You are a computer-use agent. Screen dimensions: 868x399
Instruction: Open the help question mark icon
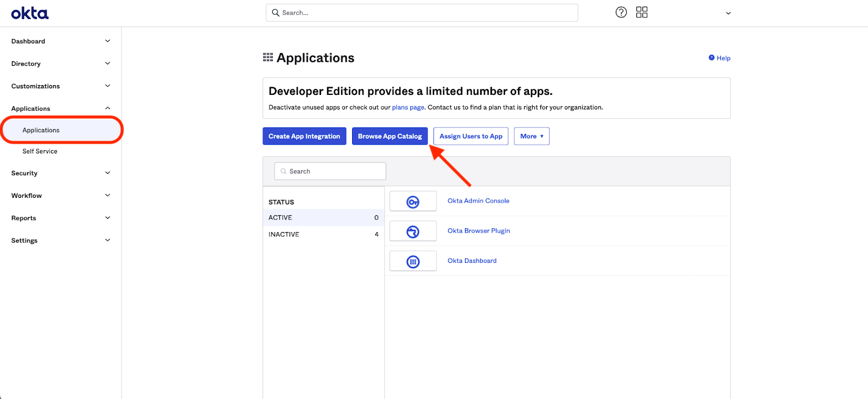coord(621,12)
